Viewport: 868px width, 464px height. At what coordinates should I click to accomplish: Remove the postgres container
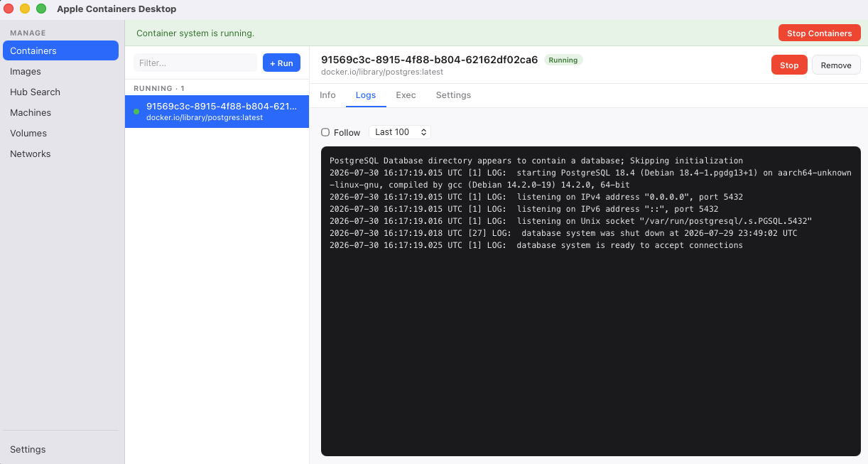[836, 65]
